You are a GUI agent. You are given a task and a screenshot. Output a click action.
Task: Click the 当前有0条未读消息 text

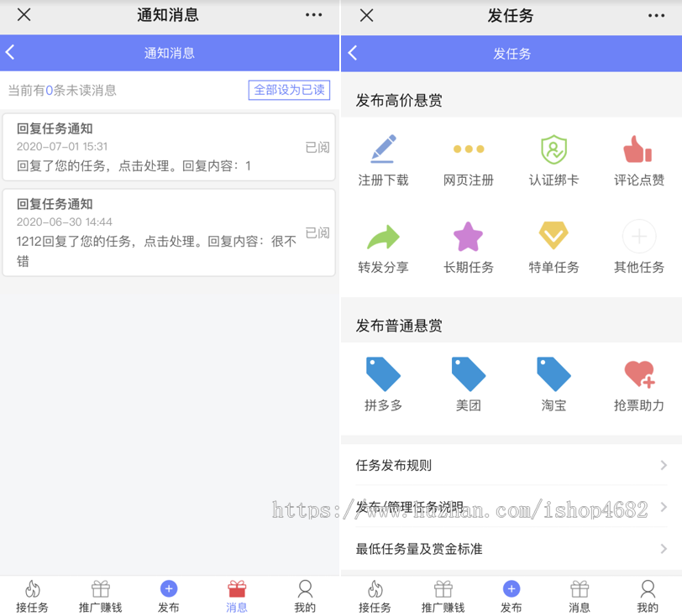point(62,90)
